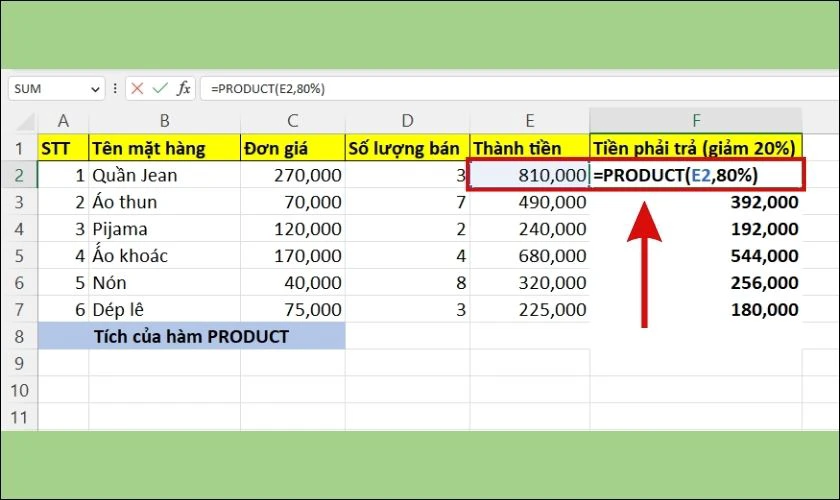The height and width of the screenshot is (500, 840).
Task: Click the 544,000 discounted cell
Action: [696, 256]
